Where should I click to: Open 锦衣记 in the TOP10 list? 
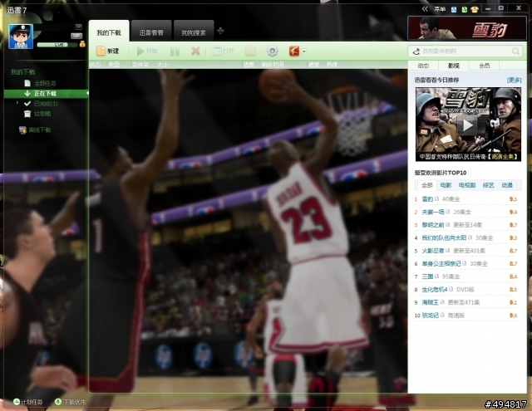pyautogui.click(x=431, y=316)
